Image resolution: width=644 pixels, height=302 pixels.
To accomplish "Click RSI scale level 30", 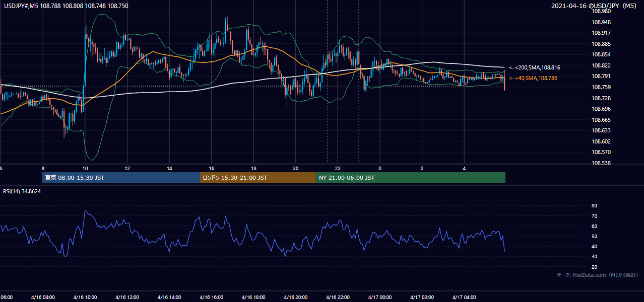I will tap(594, 257).
